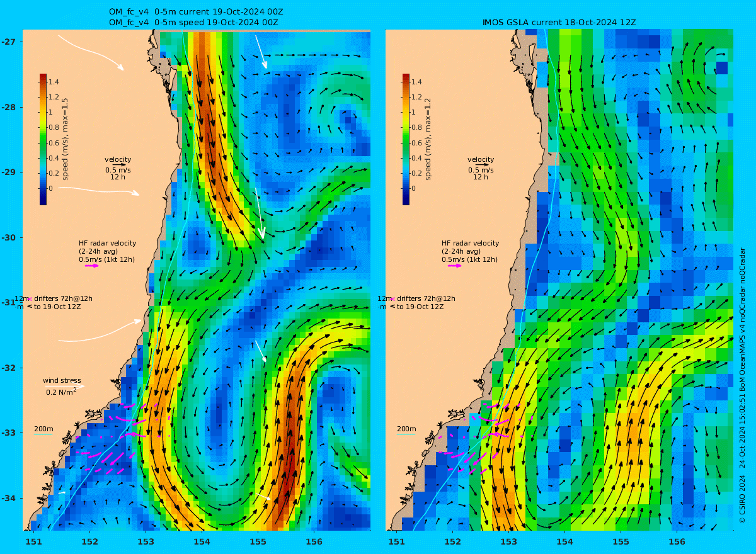
Task: Click the 'velocity' legend label in the right panel
Action: click(x=481, y=159)
